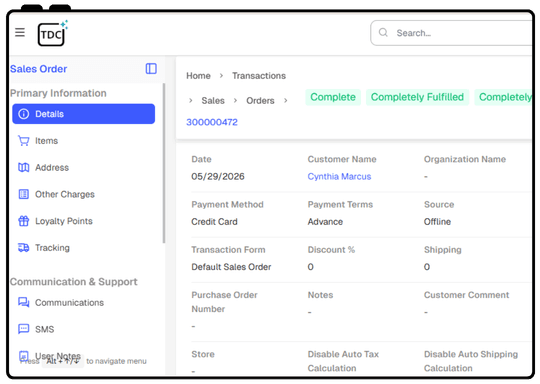
Task: Collapse sidebar using the panel toggle icon
Action: (x=151, y=69)
